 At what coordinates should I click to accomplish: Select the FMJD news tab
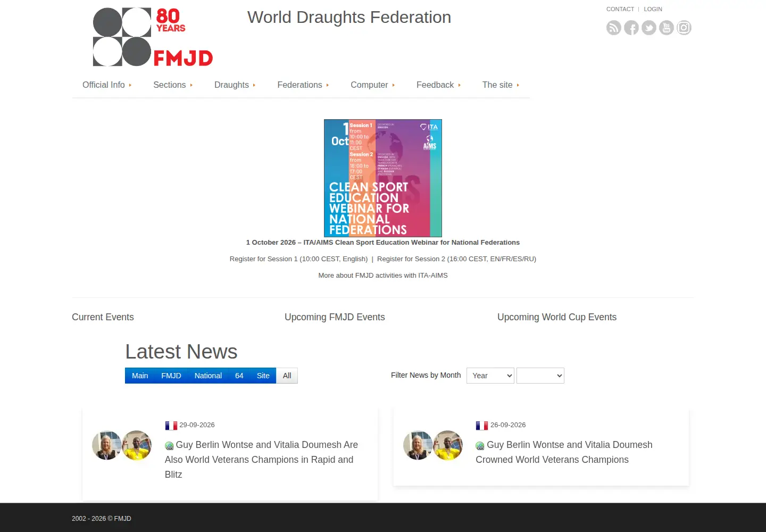[x=171, y=376]
